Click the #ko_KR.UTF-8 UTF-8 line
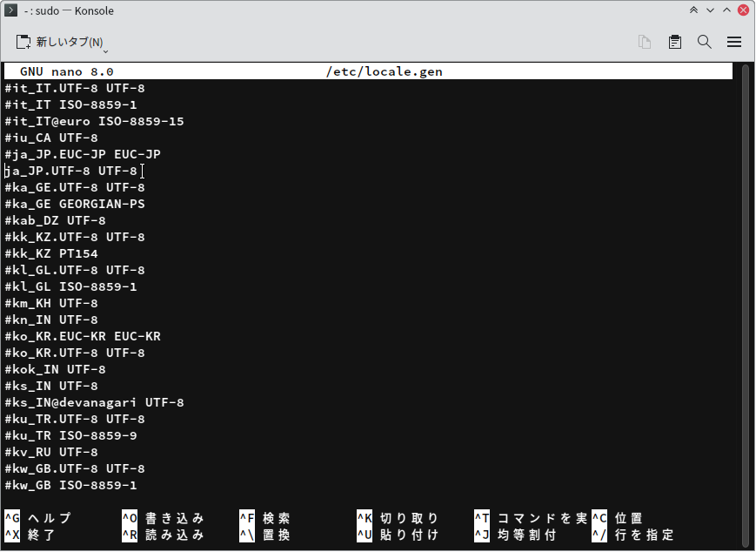Screen dimensions: 756x552 click(75, 353)
